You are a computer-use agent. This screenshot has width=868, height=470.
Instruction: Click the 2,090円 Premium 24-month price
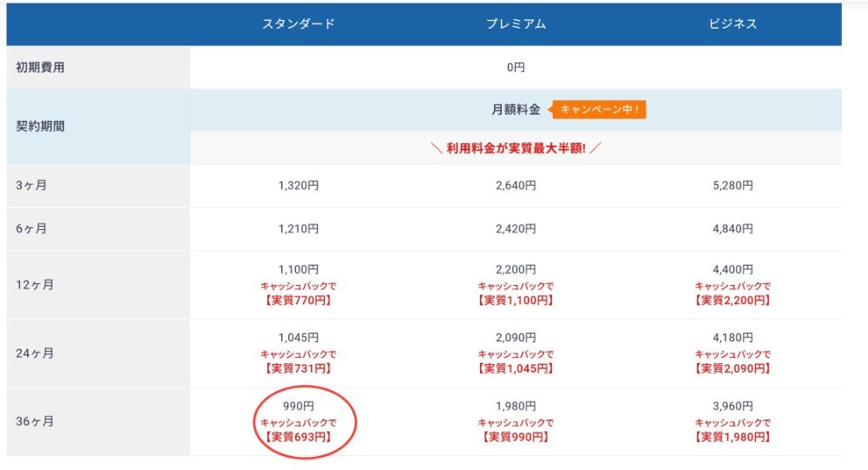(516, 338)
